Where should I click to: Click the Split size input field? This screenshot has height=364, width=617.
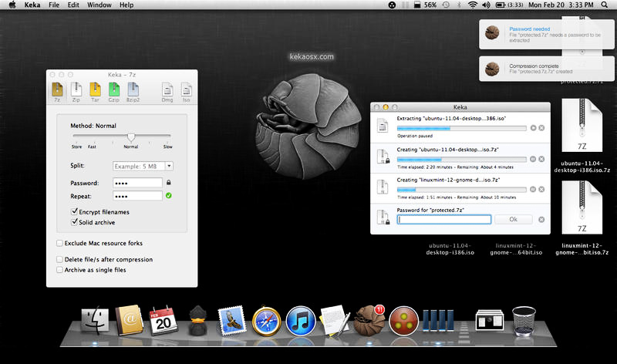(x=139, y=166)
